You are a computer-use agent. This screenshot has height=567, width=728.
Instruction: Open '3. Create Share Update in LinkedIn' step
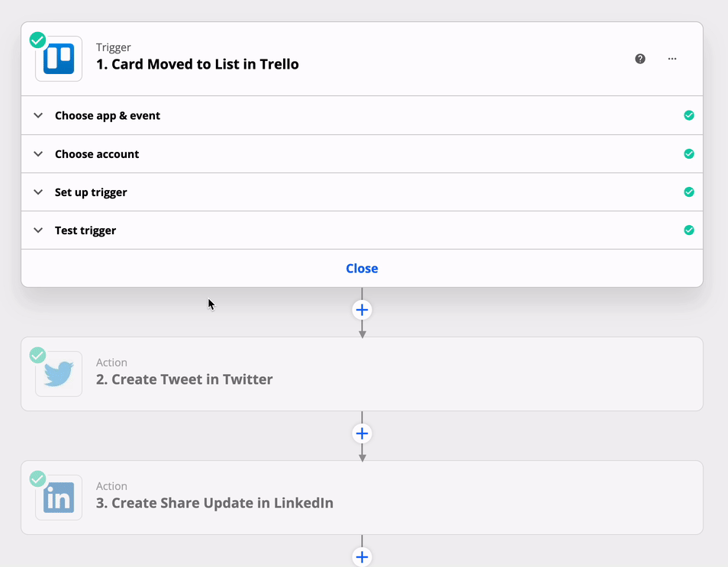[x=362, y=498]
